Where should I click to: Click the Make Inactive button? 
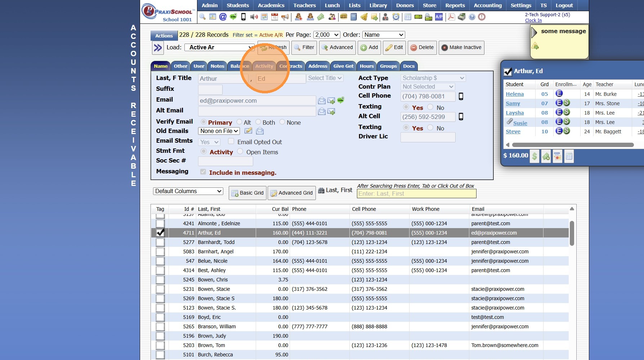click(x=461, y=48)
